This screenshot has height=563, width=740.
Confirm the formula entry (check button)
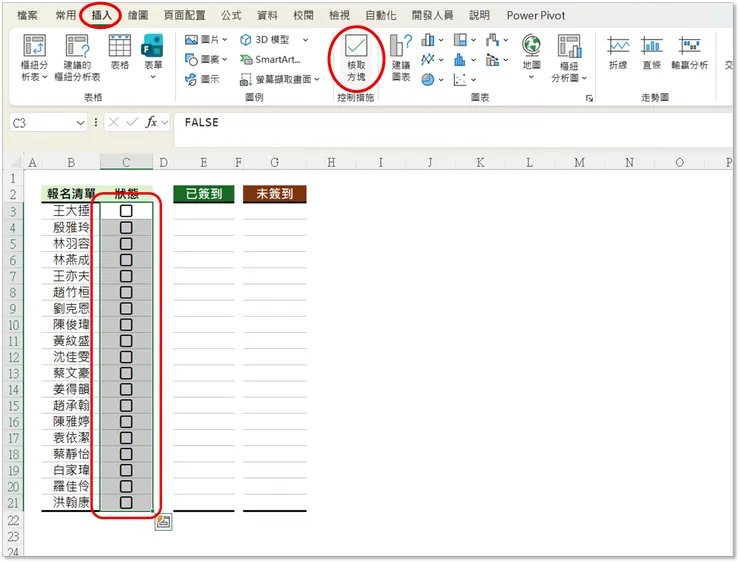[x=132, y=123]
